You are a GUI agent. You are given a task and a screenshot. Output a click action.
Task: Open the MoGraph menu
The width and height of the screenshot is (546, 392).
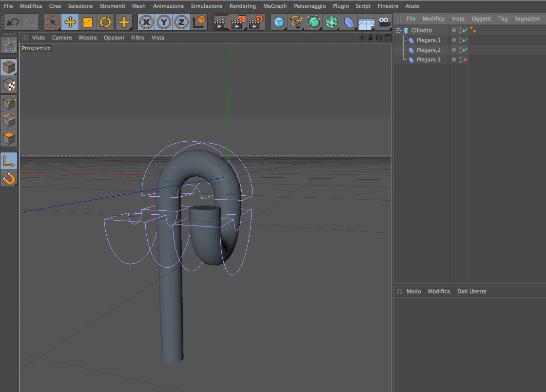(x=274, y=6)
